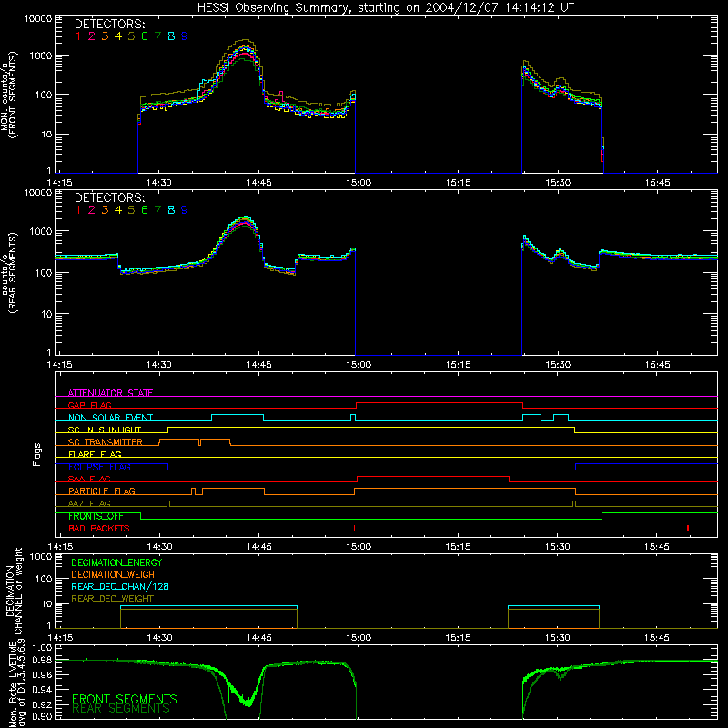Screen dimensions: 728x728
Task: Click 14:30 tick label under front segments plot
Action: coord(158,183)
